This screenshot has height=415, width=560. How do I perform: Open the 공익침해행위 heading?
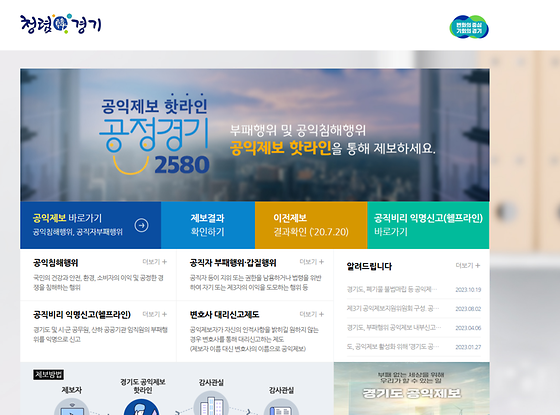(x=56, y=263)
